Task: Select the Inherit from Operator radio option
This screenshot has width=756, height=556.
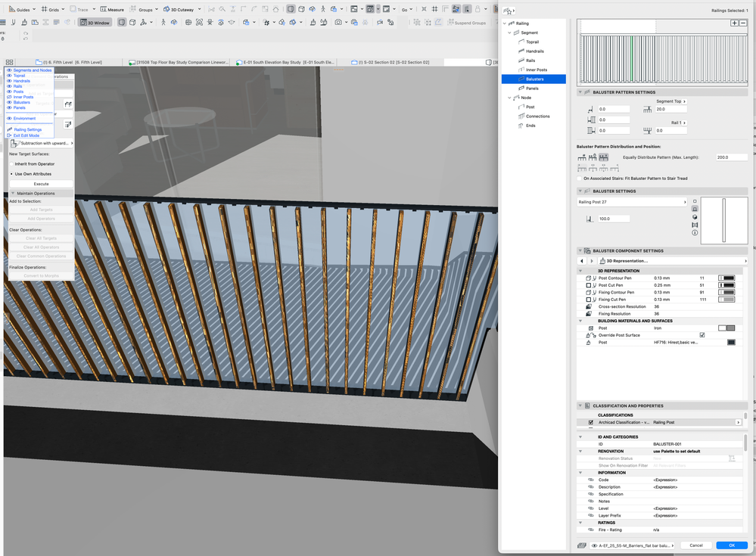Action: 11,164
